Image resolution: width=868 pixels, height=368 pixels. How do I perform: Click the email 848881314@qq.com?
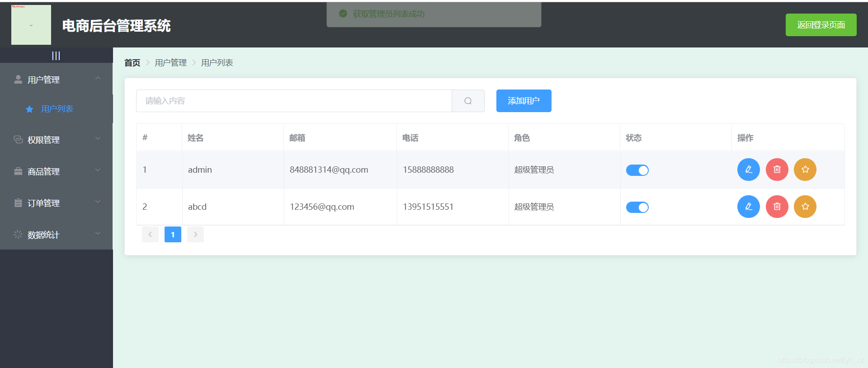pos(329,170)
